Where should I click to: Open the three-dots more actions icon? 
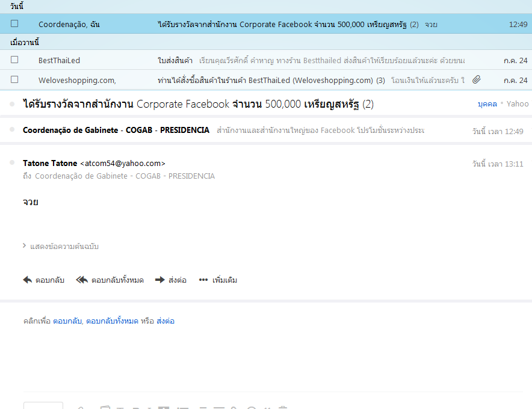point(203,280)
